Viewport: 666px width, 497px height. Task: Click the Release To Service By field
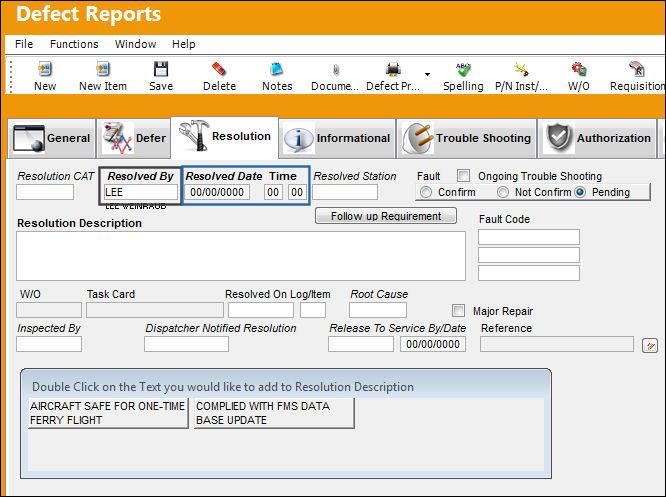(x=361, y=344)
